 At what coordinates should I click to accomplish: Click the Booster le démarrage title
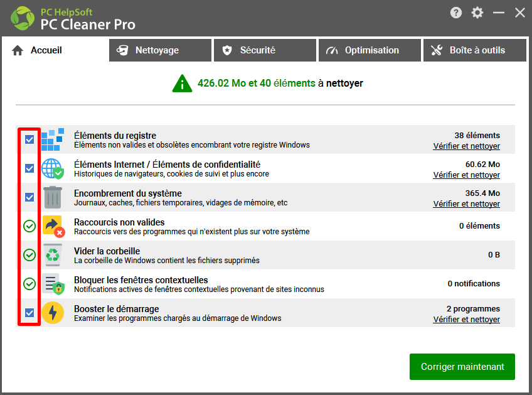(x=117, y=309)
